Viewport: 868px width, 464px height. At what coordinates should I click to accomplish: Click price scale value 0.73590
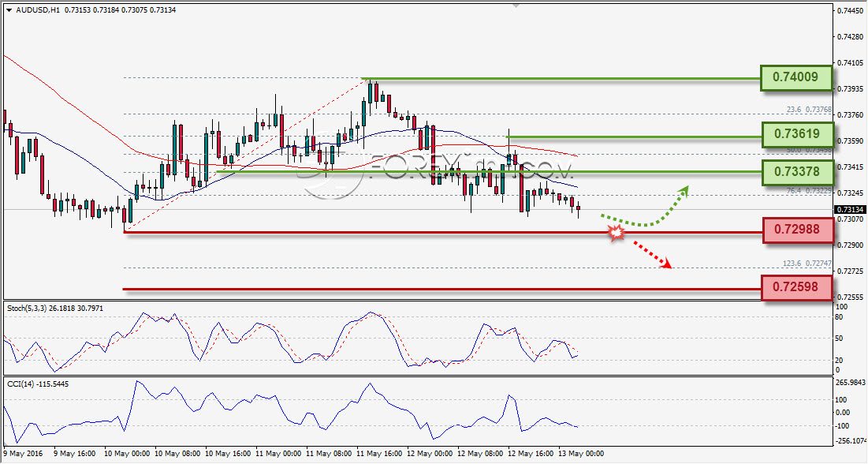(851, 140)
